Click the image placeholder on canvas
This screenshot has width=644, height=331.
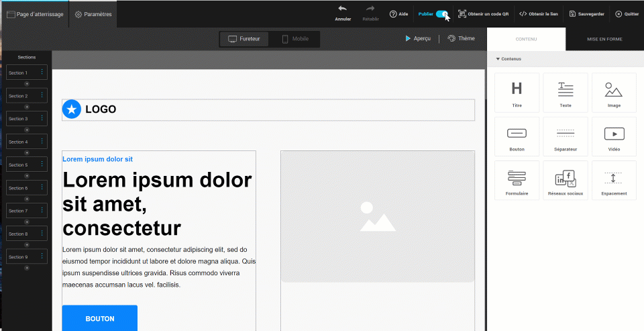(377, 216)
